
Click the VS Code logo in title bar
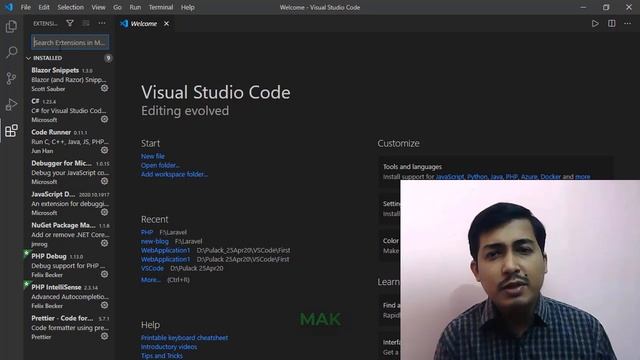pyautogui.click(x=9, y=7)
